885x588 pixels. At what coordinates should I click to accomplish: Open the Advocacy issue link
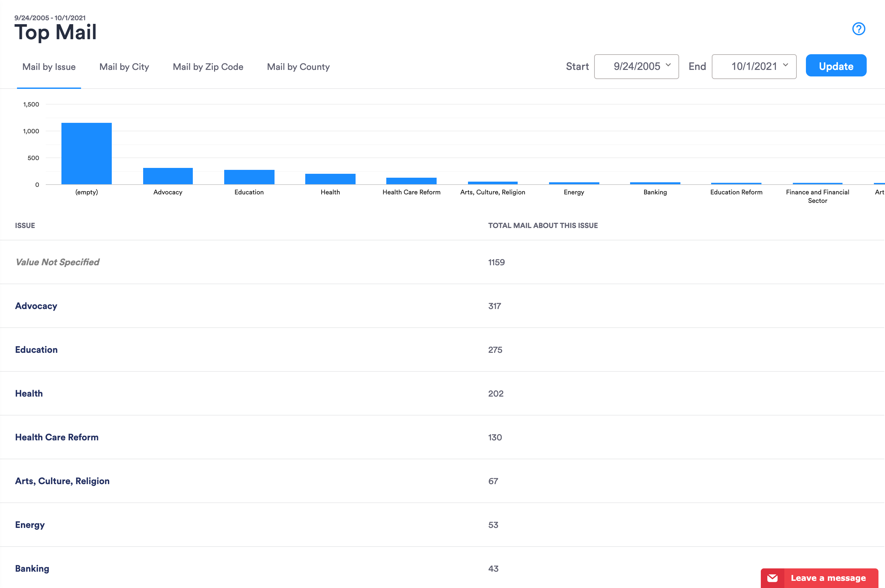point(36,306)
